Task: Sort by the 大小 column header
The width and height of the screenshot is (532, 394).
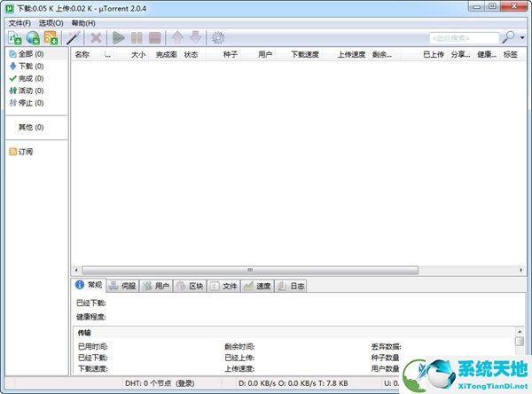Action: coord(138,54)
